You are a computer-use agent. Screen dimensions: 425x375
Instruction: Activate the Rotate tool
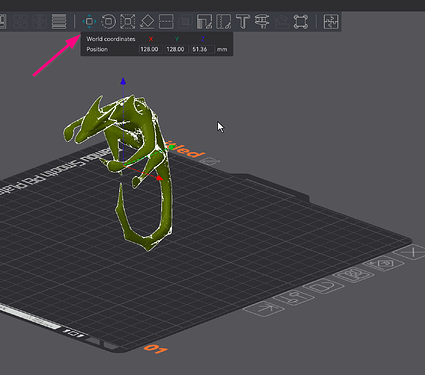click(108, 22)
